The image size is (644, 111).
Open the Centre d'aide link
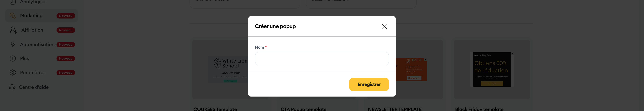point(34,87)
